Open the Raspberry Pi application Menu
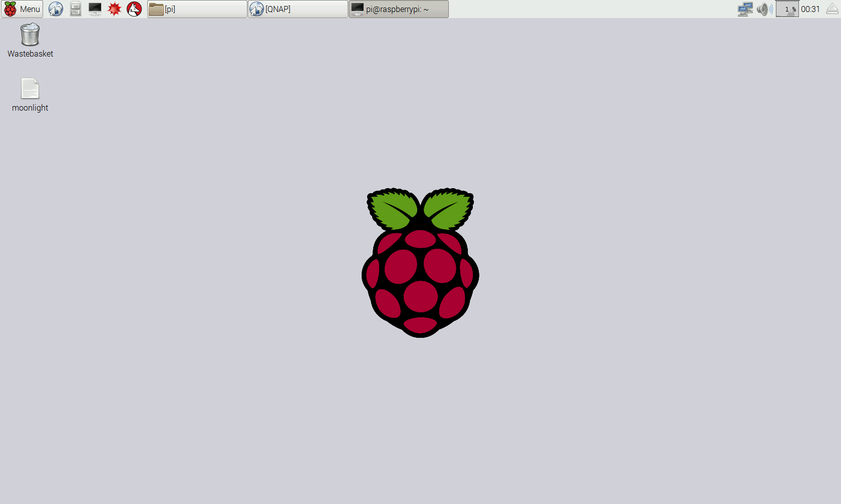Image resolution: width=841 pixels, height=504 pixels. [x=22, y=9]
